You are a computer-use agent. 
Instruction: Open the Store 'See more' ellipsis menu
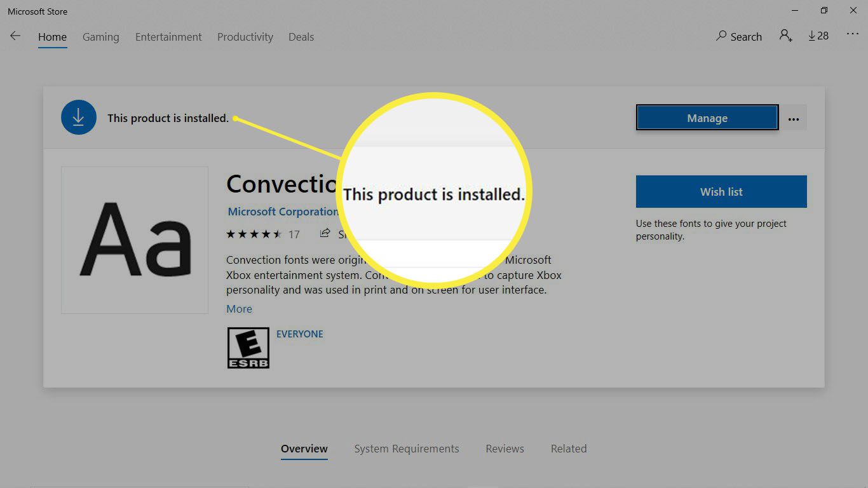(853, 34)
